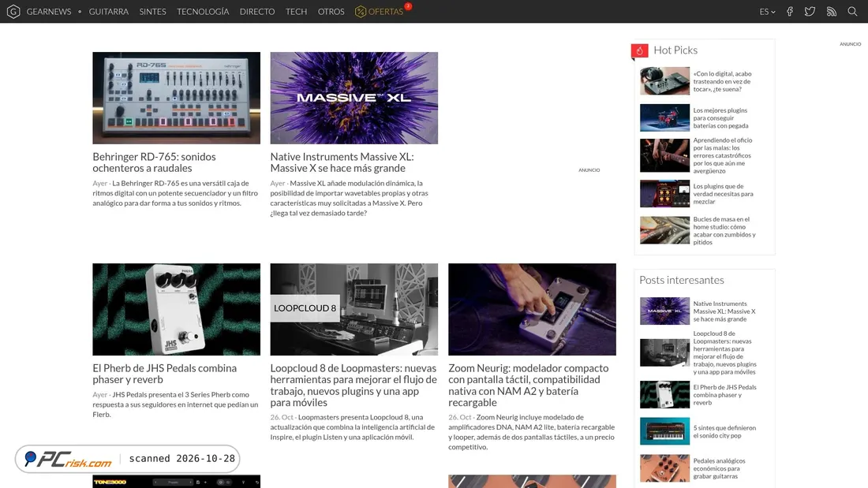
Task: Click the Behringer RD-765 drum machine image
Action: 176,98
